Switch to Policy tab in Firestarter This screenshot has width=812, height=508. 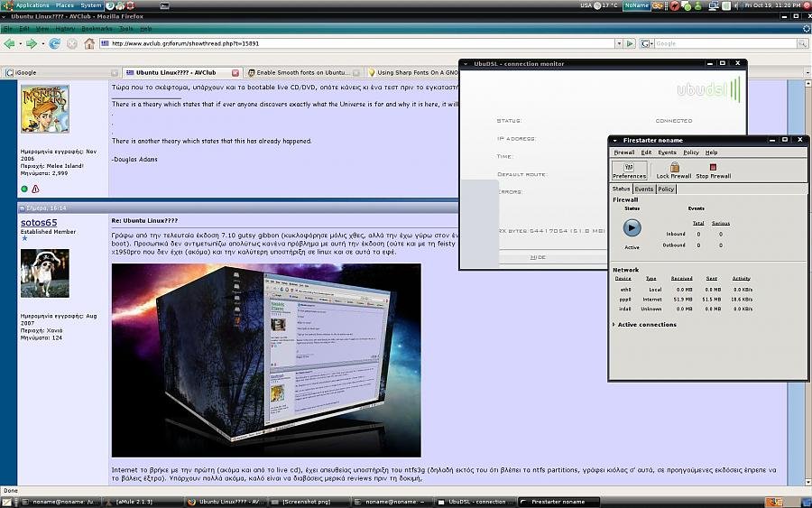[x=666, y=189]
